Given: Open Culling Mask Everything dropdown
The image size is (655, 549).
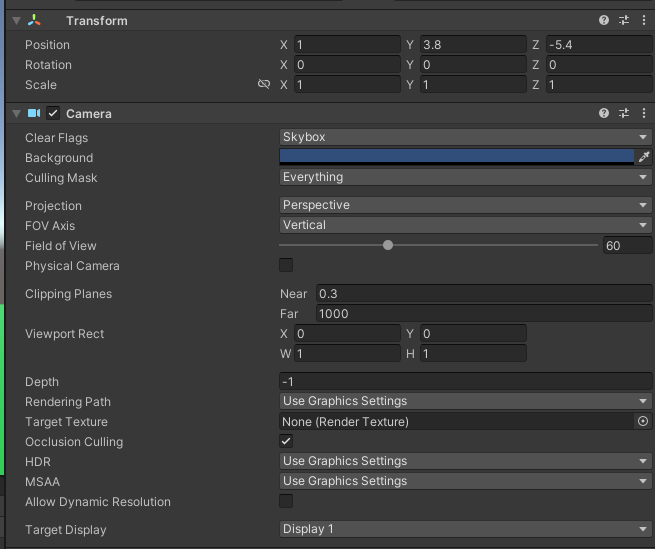Looking at the screenshot, I should (x=465, y=177).
